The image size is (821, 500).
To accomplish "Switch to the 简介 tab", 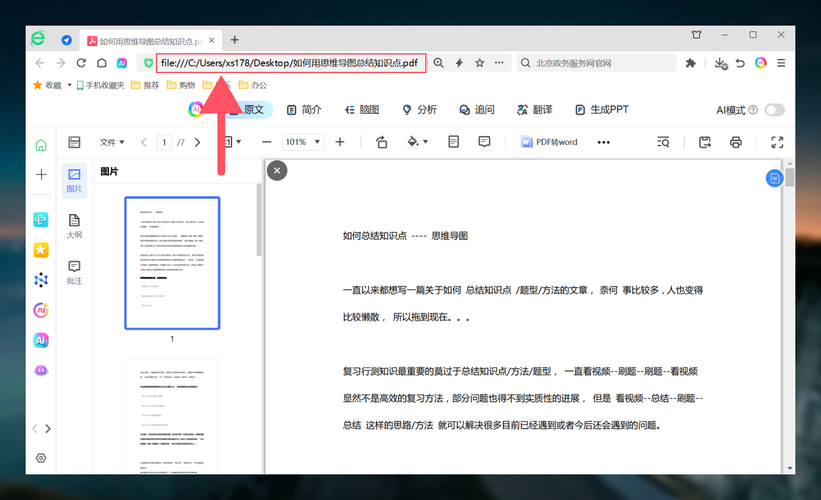I will pyautogui.click(x=304, y=109).
